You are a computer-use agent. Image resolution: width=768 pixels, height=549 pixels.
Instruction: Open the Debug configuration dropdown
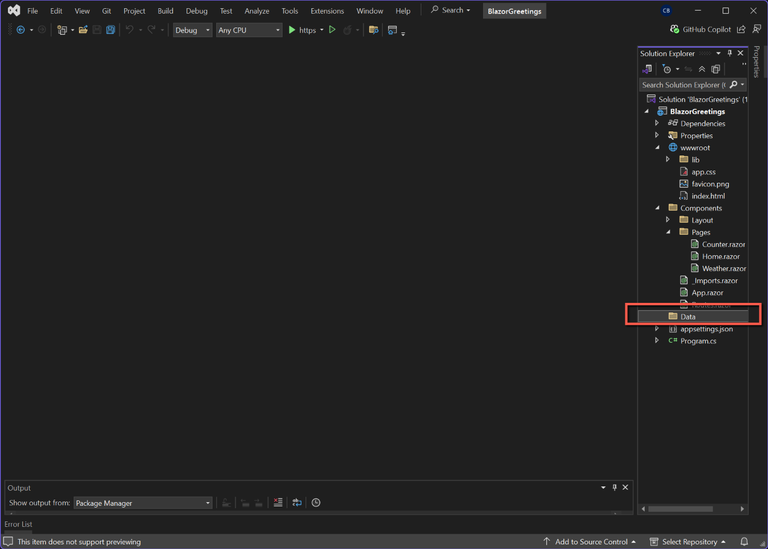tap(192, 30)
